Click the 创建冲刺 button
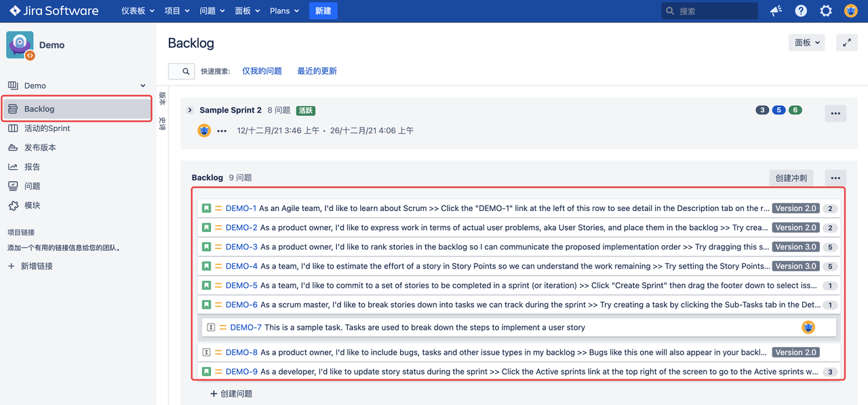 (x=791, y=178)
